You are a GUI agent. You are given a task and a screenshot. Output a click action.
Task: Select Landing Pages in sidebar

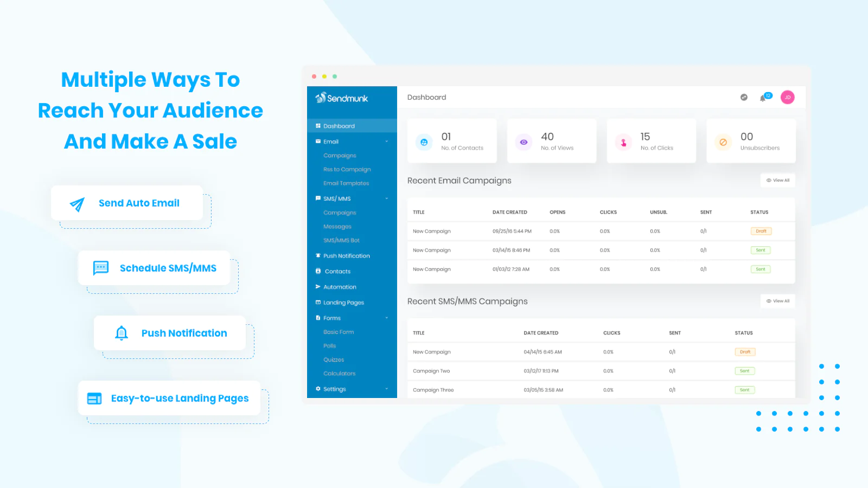click(x=343, y=303)
